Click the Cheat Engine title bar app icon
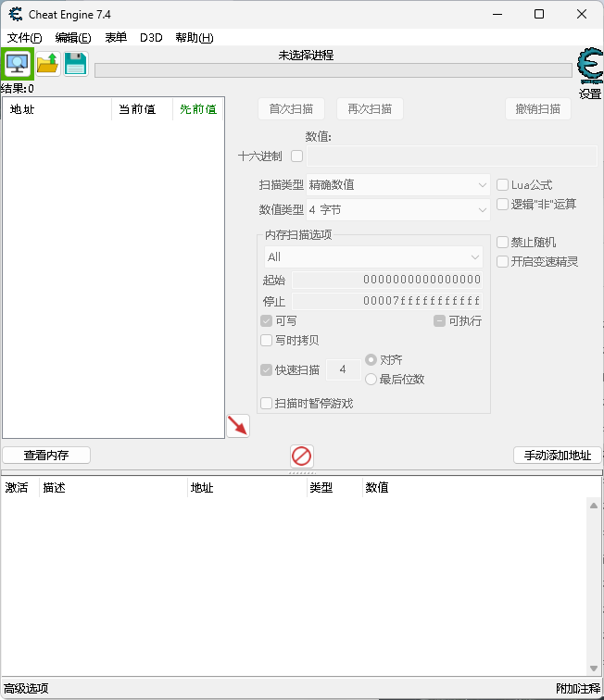 click(16, 14)
